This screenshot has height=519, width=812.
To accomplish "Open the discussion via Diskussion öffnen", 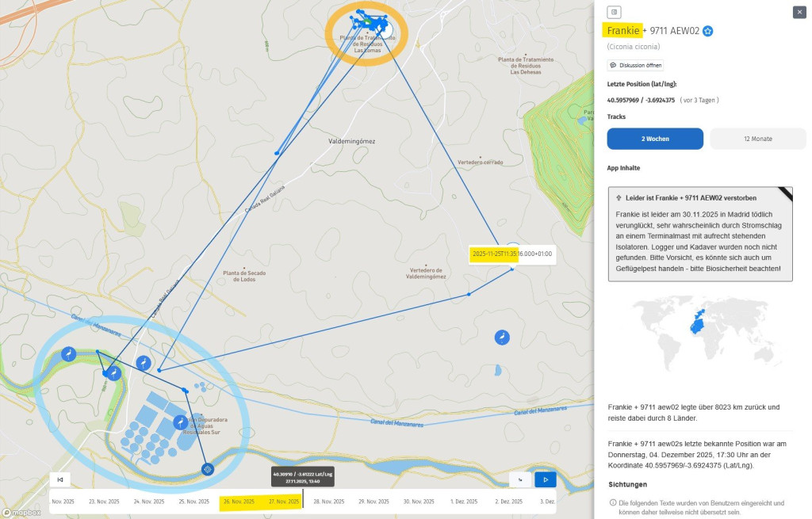I will point(636,65).
